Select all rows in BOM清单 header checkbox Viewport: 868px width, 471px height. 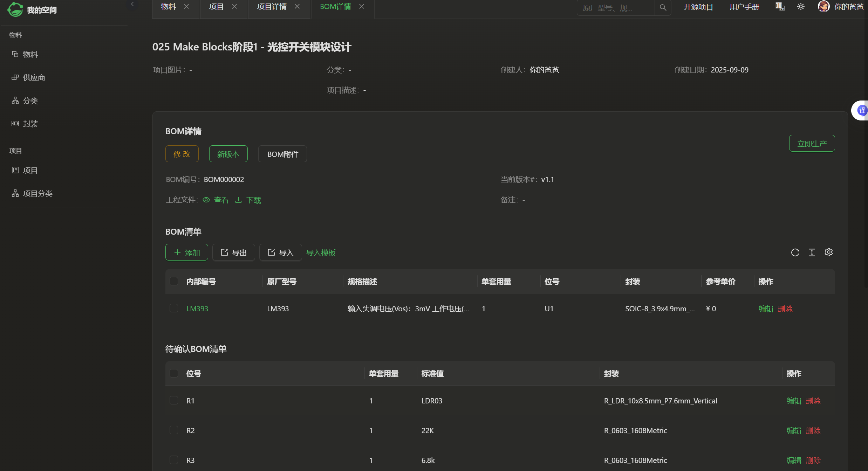pos(174,281)
